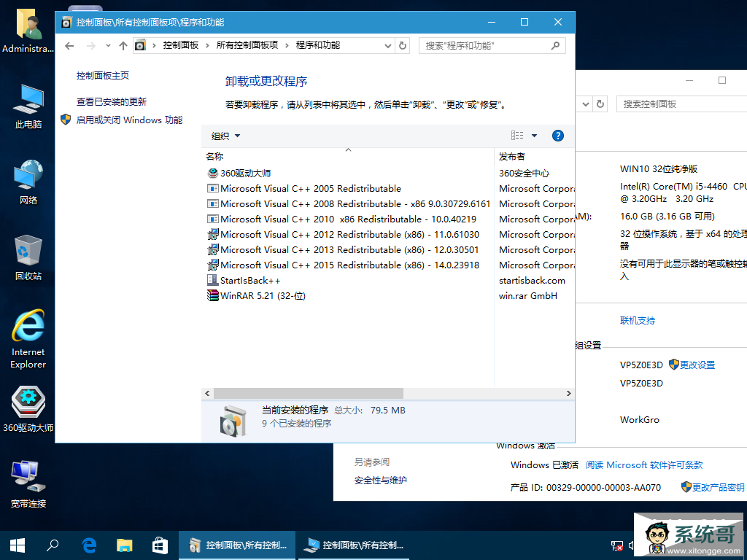Open the recent locations dropdown arrow
Screen dimensions: 747x560
pos(108,46)
